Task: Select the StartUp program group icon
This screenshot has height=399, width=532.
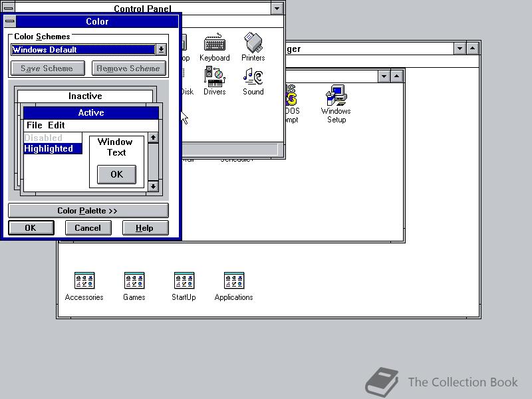Action: coord(184,287)
